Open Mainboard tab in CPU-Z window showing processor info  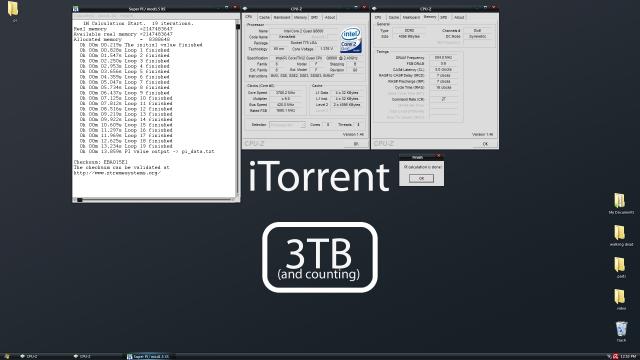[282, 18]
